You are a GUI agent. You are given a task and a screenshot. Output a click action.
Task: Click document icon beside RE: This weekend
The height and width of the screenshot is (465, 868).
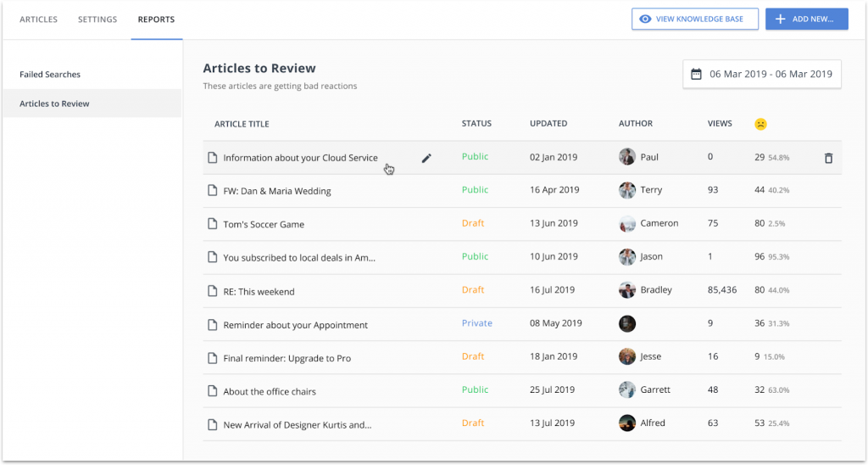(x=212, y=291)
